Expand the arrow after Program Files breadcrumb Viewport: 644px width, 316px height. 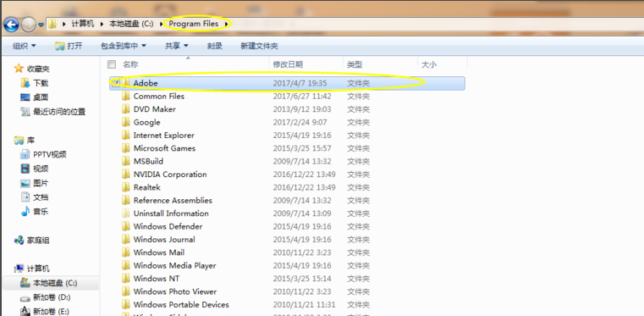(x=226, y=25)
